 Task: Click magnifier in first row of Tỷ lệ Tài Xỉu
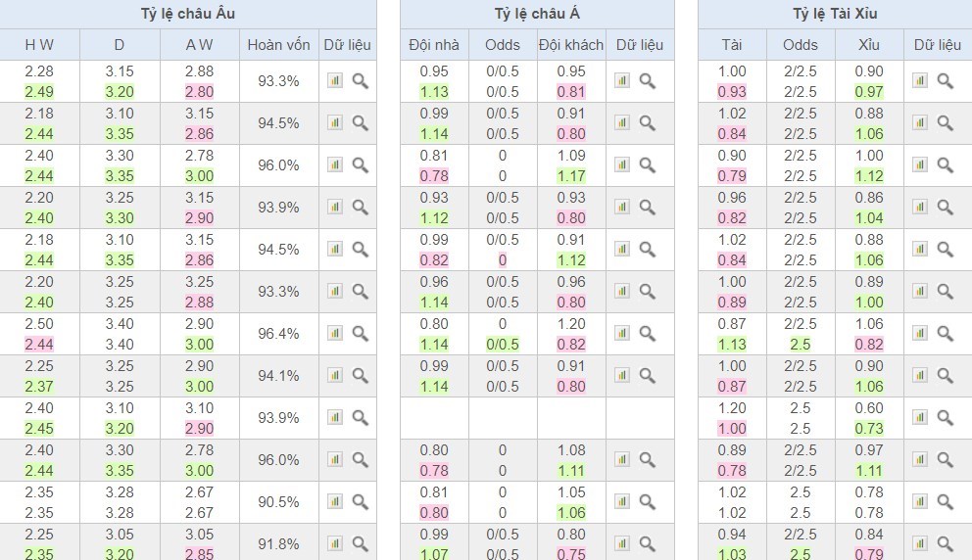coord(946,81)
